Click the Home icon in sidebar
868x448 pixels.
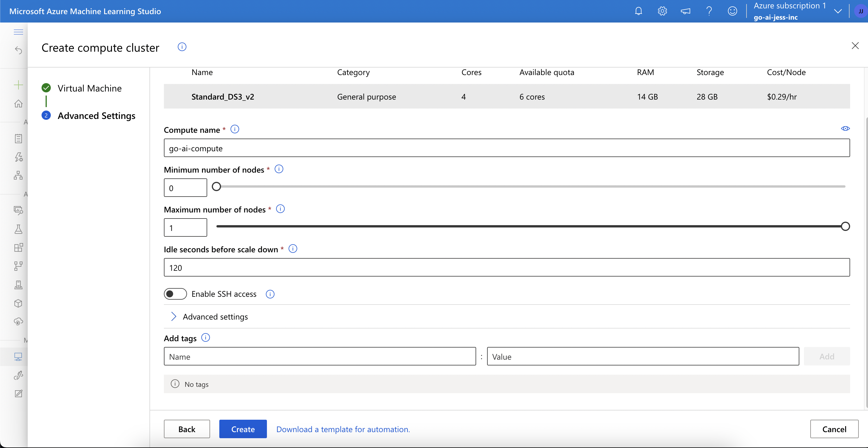click(18, 104)
